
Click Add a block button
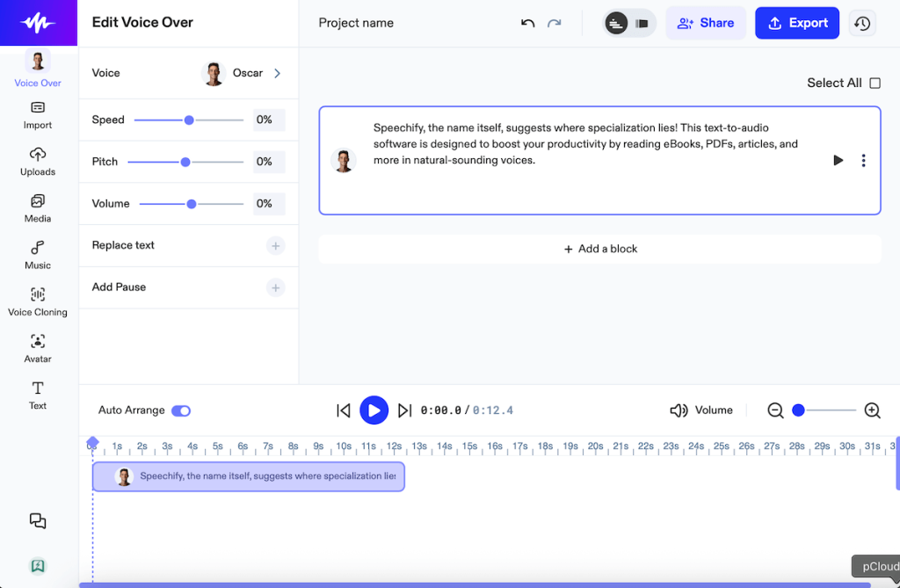[599, 249]
